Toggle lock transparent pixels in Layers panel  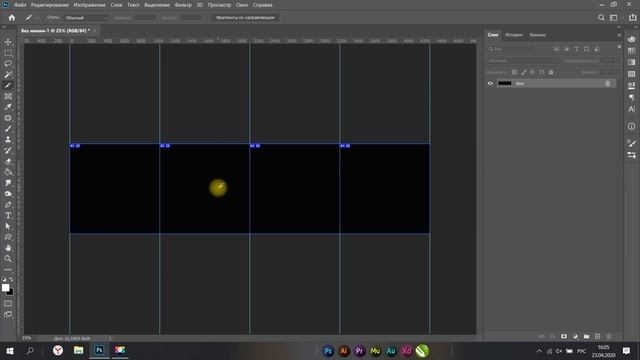pyautogui.click(x=514, y=72)
